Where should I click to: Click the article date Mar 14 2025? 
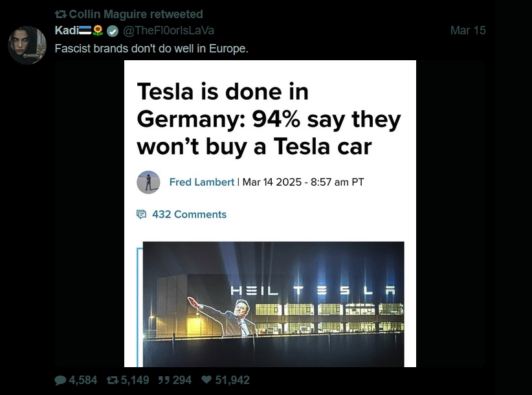pos(272,182)
